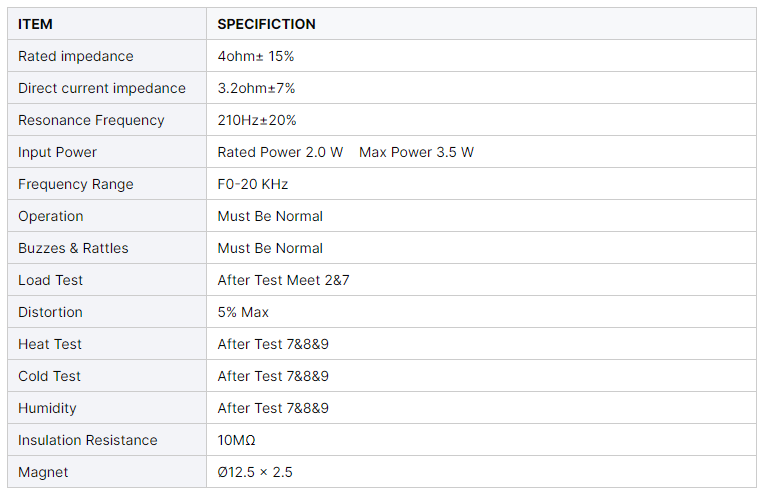Click the Max Power 3.5 W text

click(x=416, y=152)
